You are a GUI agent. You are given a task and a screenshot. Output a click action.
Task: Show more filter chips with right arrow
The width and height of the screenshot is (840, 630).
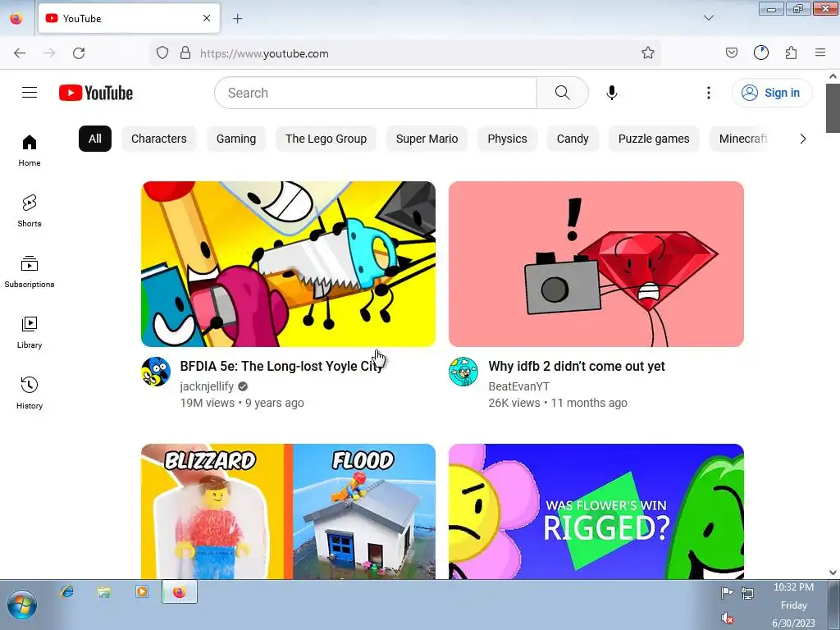[x=802, y=139]
